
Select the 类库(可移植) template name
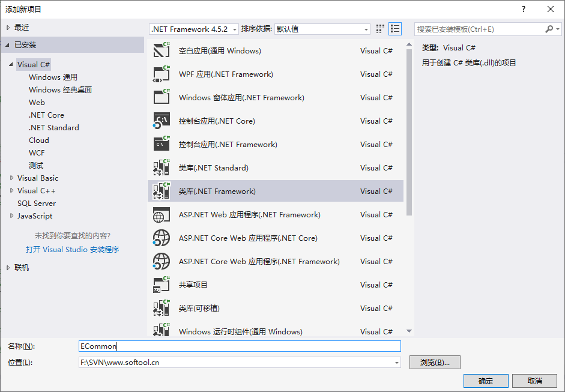coord(199,309)
